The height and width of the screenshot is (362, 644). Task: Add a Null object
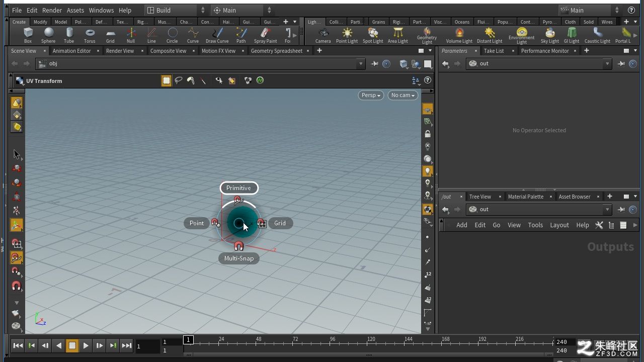(131, 35)
